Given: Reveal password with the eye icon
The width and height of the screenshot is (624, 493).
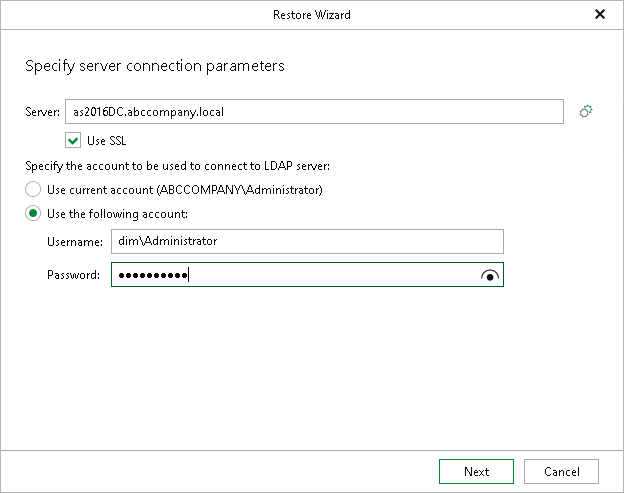Looking at the screenshot, I should tap(489, 275).
